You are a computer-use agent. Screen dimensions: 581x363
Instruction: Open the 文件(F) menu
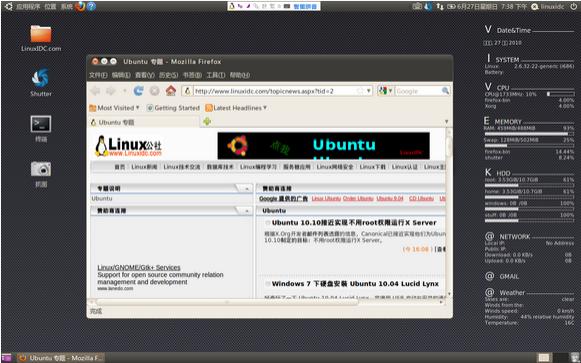(98, 75)
